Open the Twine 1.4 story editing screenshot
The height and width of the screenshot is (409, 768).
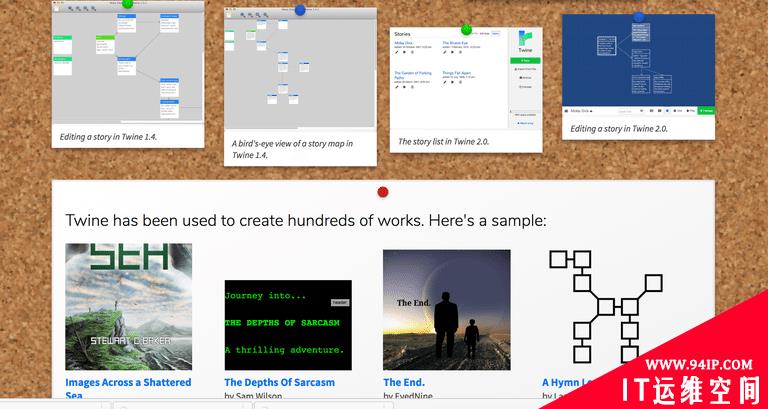coord(128,62)
